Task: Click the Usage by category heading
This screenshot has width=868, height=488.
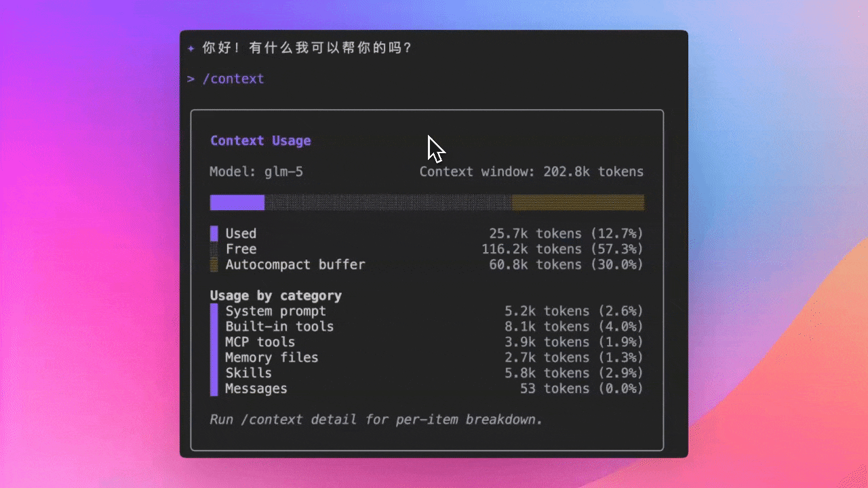Action: point(276,296)
